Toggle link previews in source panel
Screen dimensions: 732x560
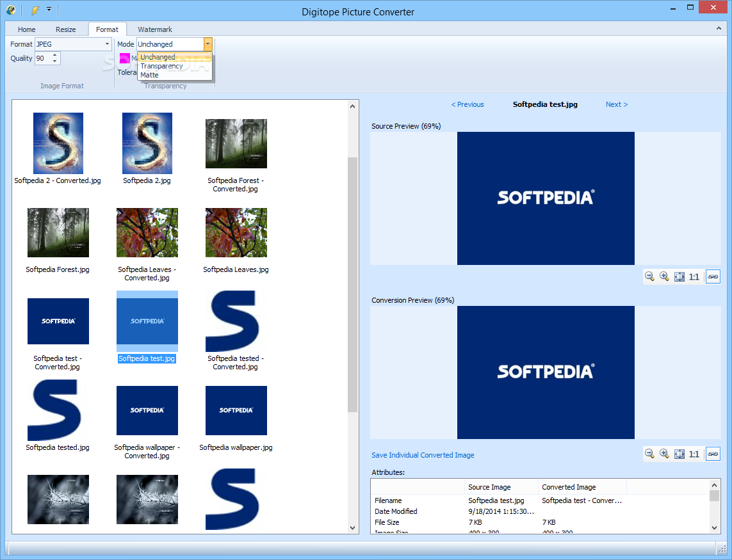tap(713, 276)
